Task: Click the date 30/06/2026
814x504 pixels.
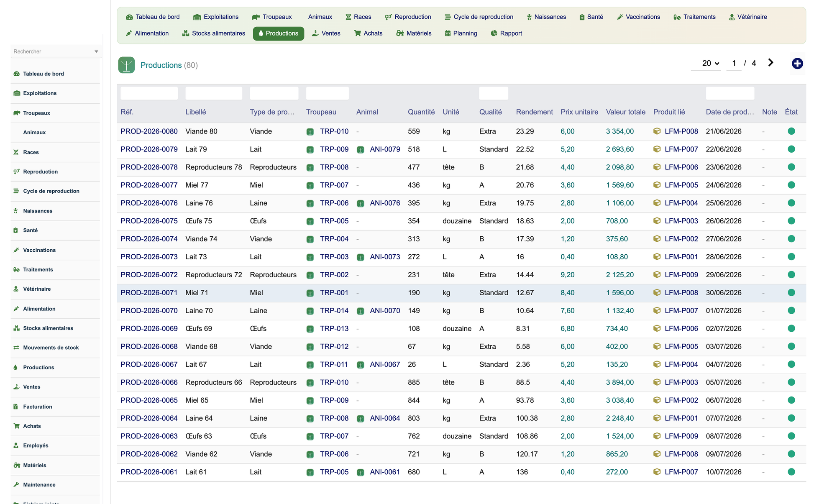Action: point(724,293)
